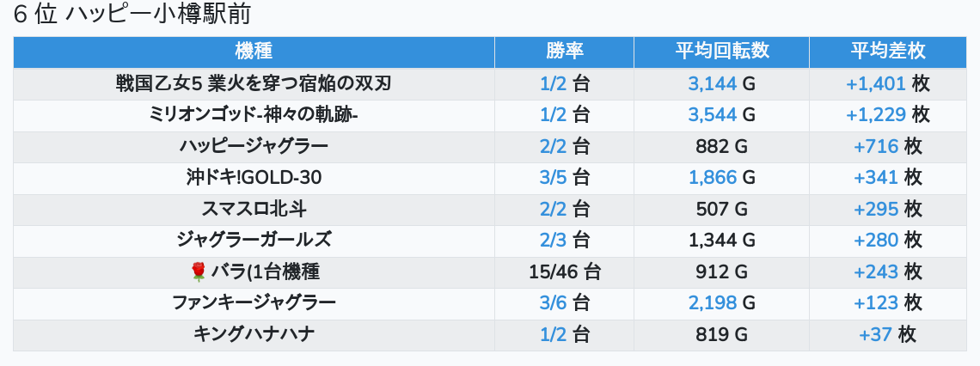Click the +1,229 medal difference link
This screenshot has height=366, width=980.
pyautogui.click(x=876, y=115)
